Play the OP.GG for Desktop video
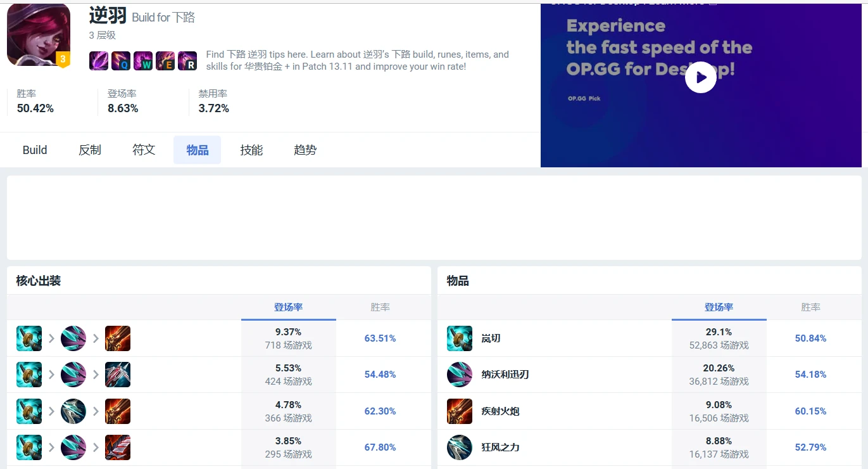 (x=701, y=77)
